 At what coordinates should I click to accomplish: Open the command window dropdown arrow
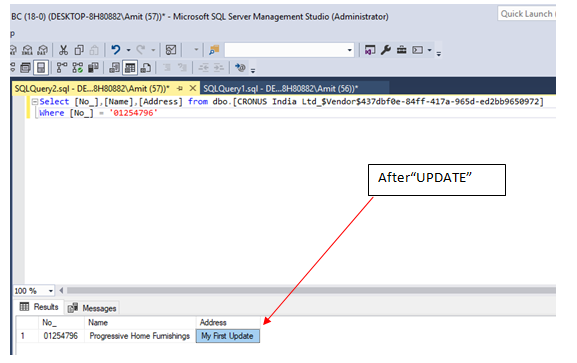coord(429,50)
